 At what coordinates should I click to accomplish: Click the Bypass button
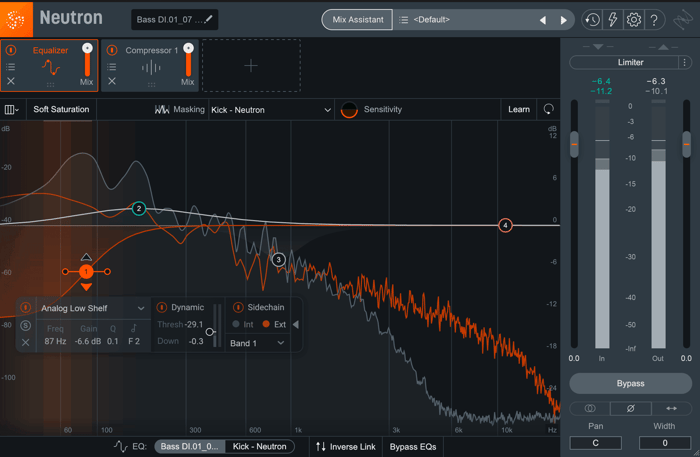[x=630, y=383]
